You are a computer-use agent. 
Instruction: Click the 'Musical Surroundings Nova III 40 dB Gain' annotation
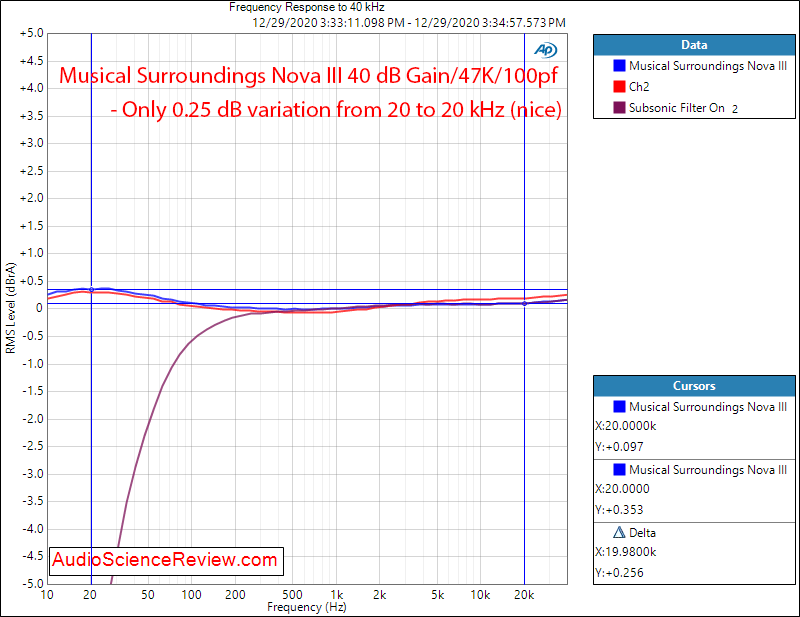(x=308, y=76)
